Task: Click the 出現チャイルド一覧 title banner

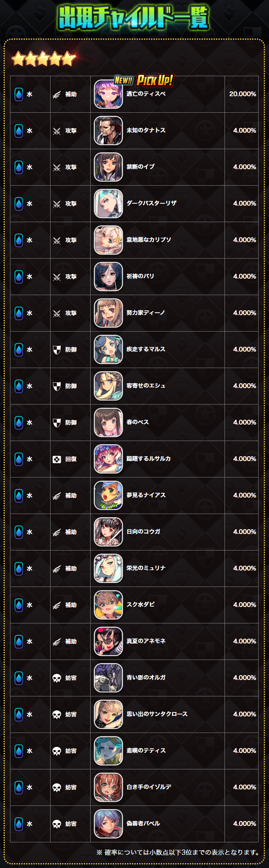Action: 134,18
